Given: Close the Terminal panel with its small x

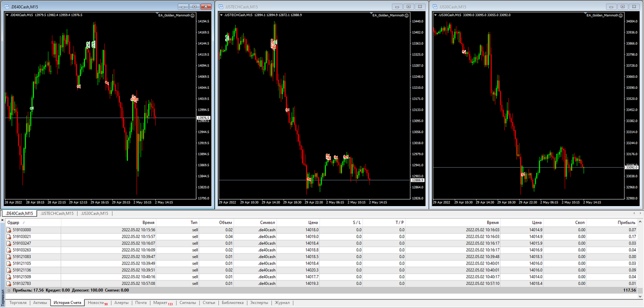Looking at the screenshot, I should coord(2,221).
